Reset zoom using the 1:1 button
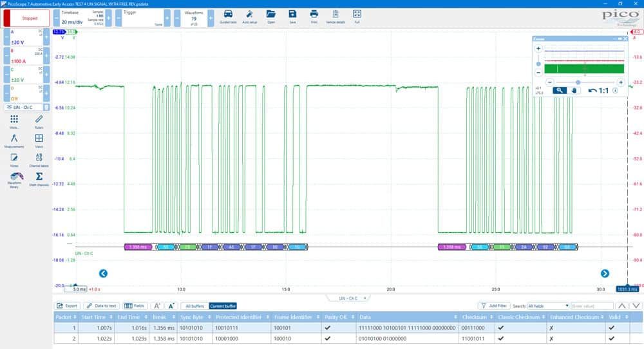This screenshot has height=349, width=644. (x=604, y=90)
